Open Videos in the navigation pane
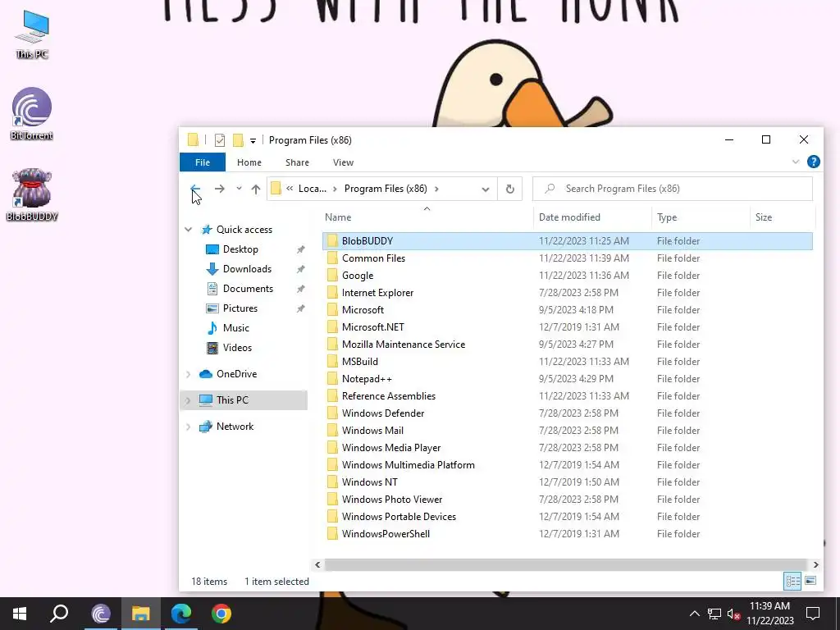The height and width of the screenshot is (630, 840). coord(237,348)
